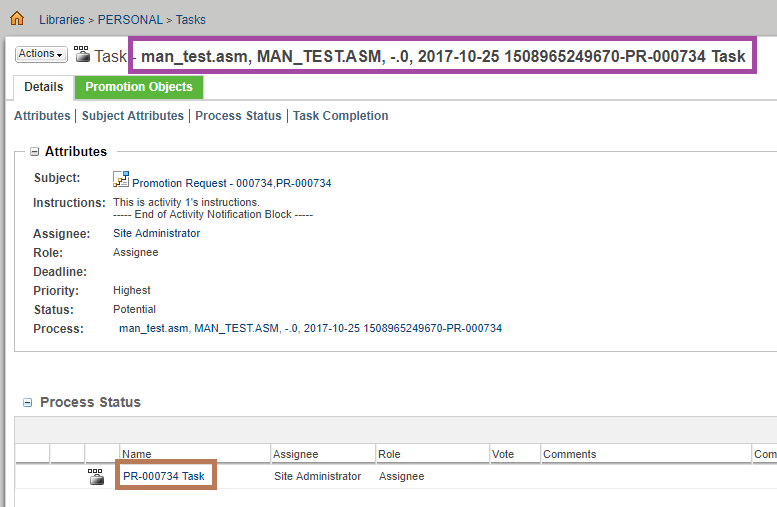Select the Details tab
The width and height of the screenshot is (777, 507).
click(x=44, y=87)
